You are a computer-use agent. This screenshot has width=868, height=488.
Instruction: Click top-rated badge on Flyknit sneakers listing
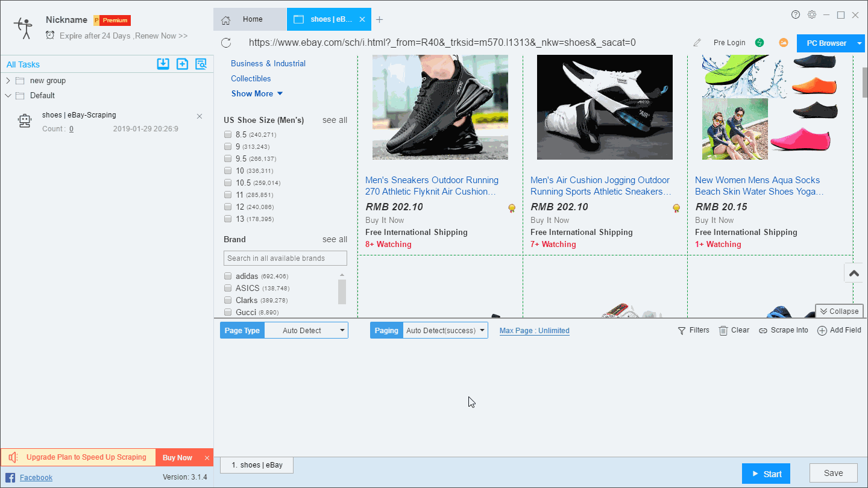(512, 208)
